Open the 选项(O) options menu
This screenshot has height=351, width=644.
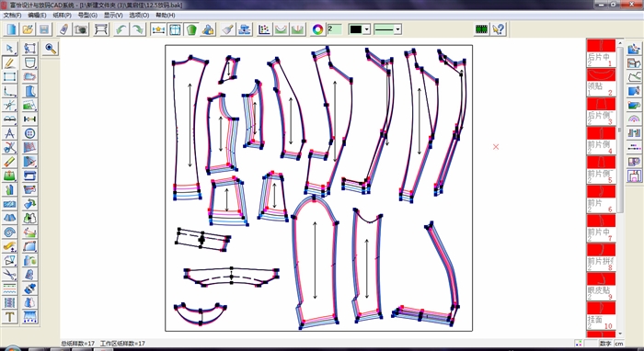(x=139, y=16)
